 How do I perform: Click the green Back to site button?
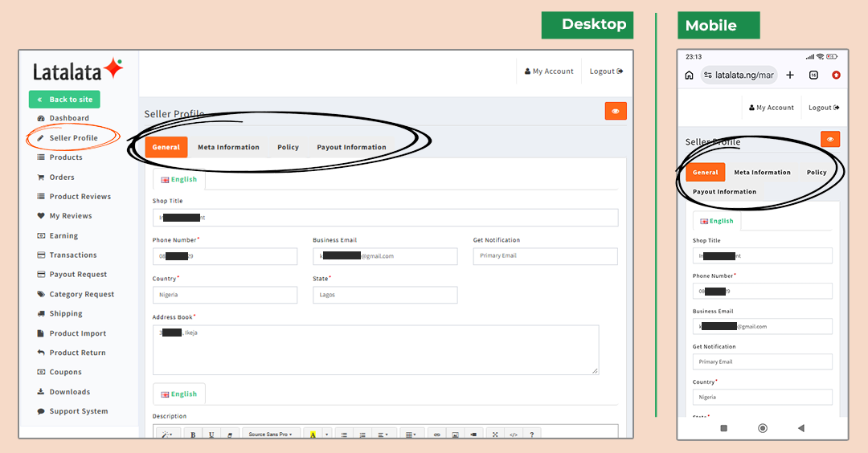point(64,100)
